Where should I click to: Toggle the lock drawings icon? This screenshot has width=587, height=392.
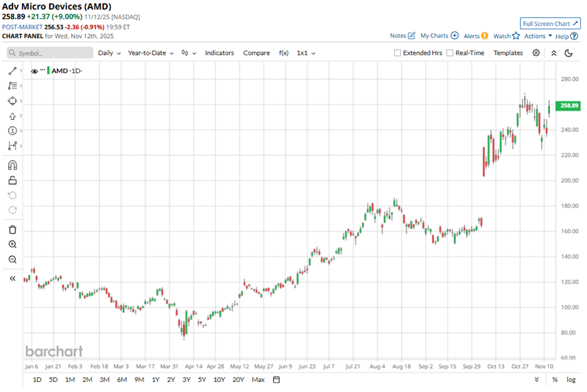12,180
